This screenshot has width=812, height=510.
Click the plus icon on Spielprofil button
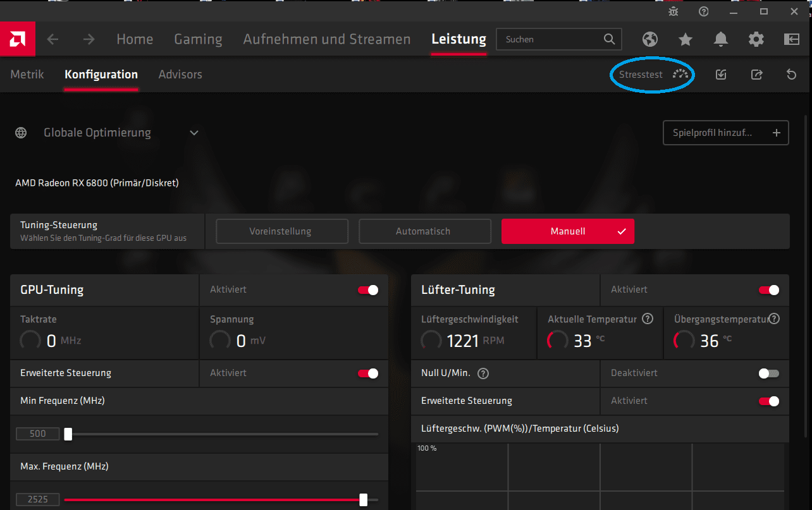(x=777, y=133)
